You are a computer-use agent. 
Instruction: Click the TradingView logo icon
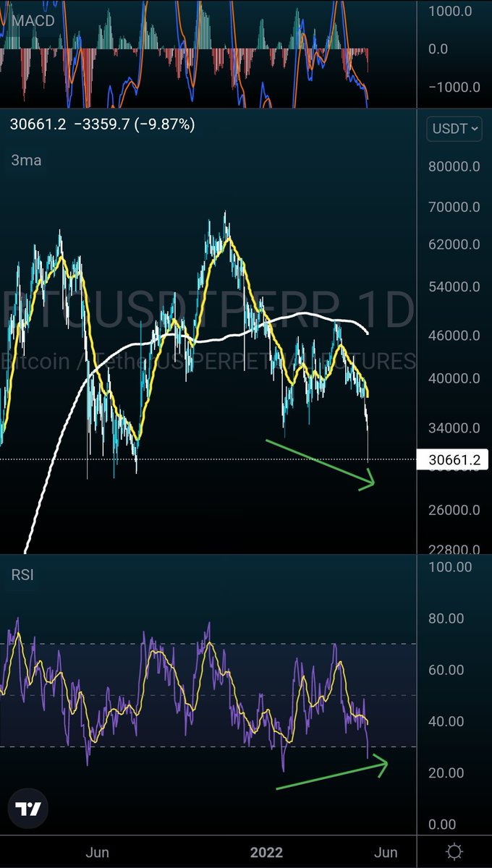point(29,809)
